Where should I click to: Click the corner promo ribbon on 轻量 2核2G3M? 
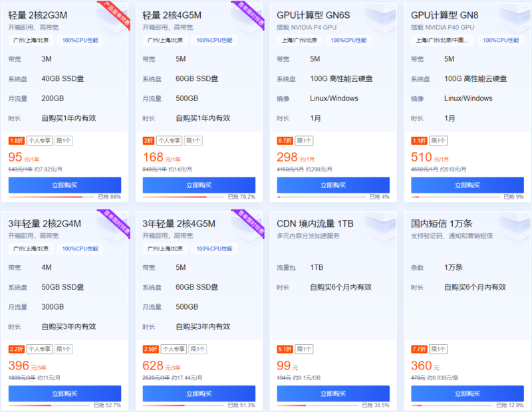tap(113, 11)
